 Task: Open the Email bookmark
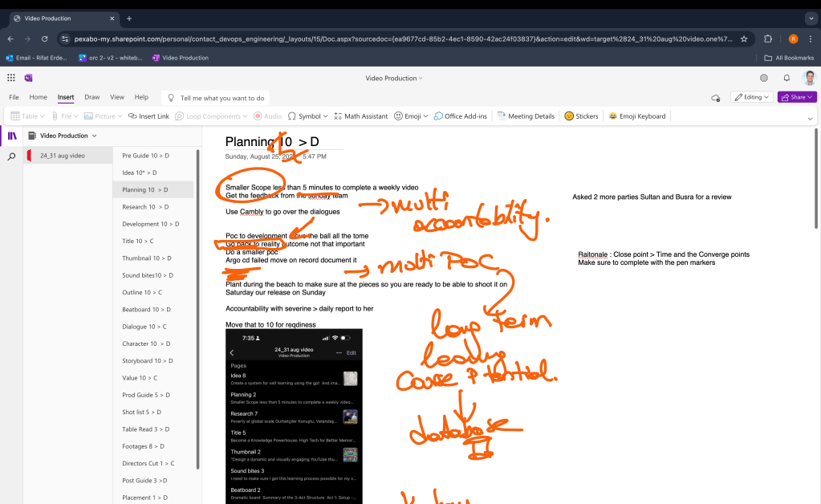tap(37, 58)
